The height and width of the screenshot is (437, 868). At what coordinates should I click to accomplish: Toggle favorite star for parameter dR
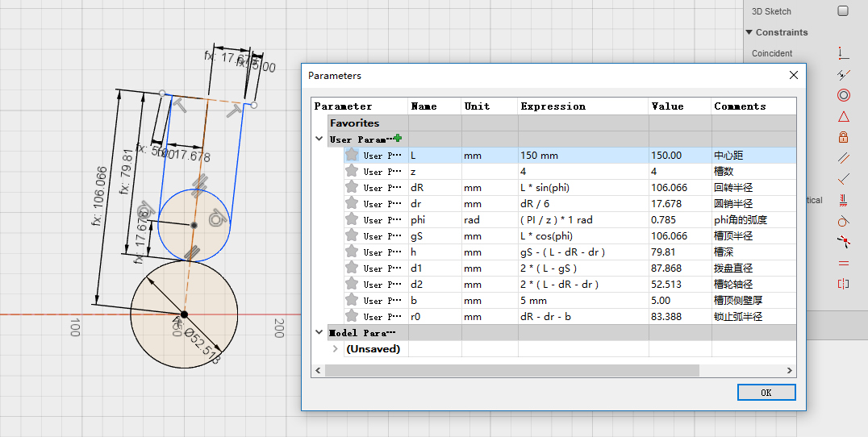click(x=352, y=187)
